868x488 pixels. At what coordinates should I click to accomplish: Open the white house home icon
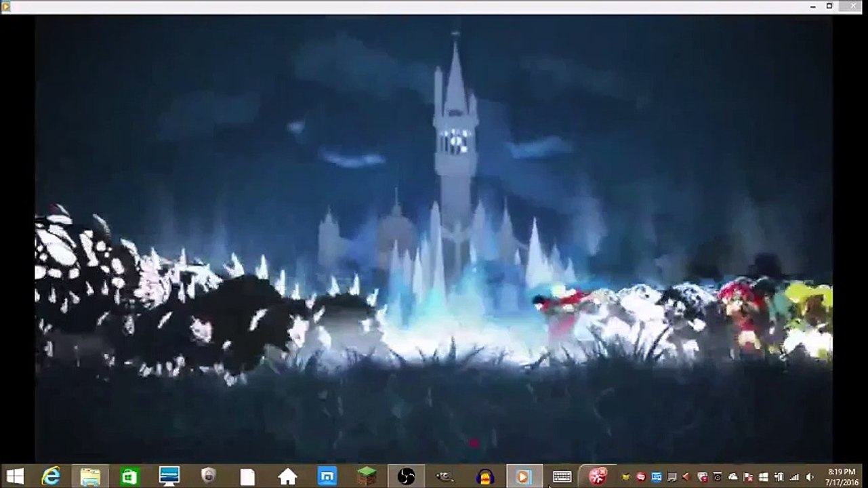(287, 476)
